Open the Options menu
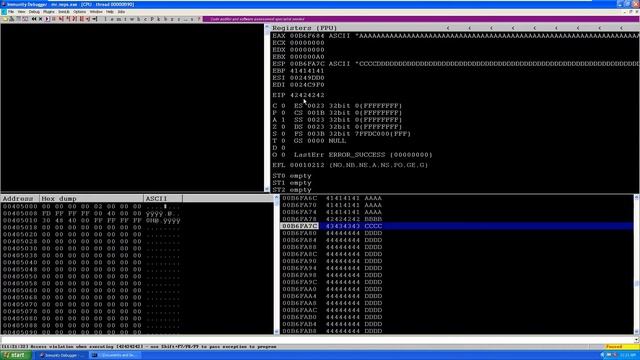 tap(79, 12)
